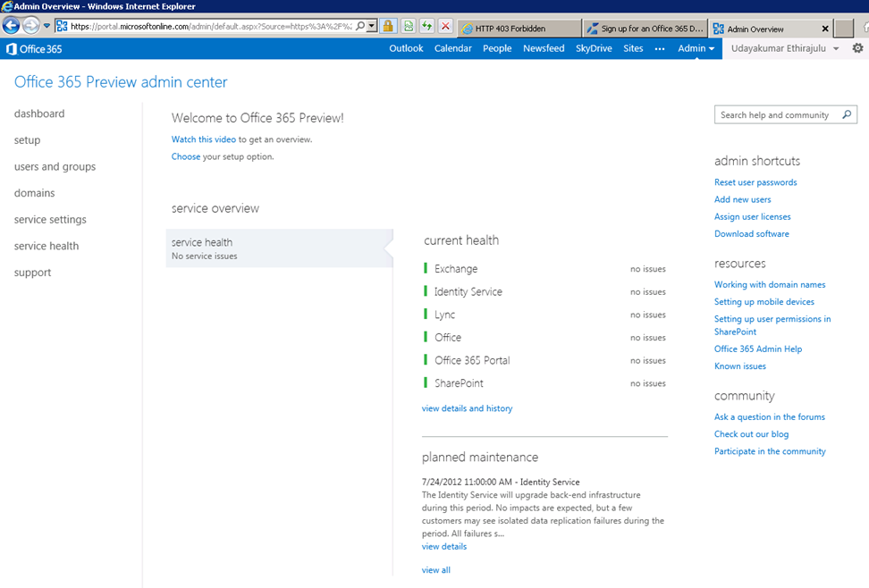869x588 pixels.
Task: Switch to Sign up for an Office 365 tab
Action: [645, 29]
